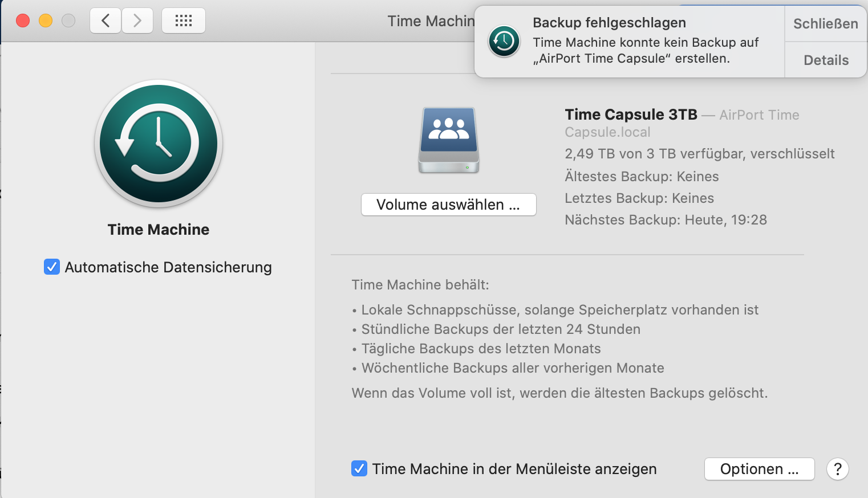Screen dimensions: 868x498
Task: Open the Optionen settings sheet
Action: [x=759, y=469]
